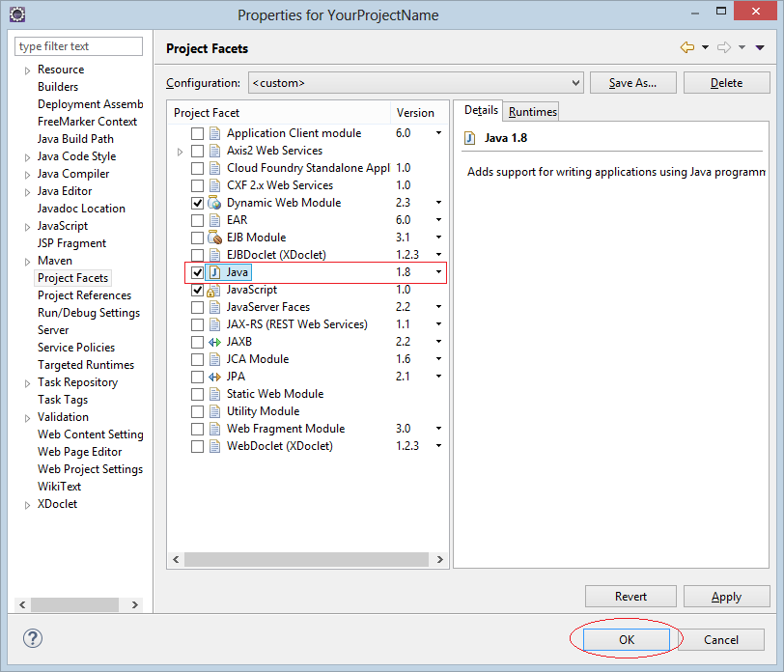Toggle the JavaScript facet checkbox
The image size is (784, 672).
pyautogui.click(x=198, y=290)
